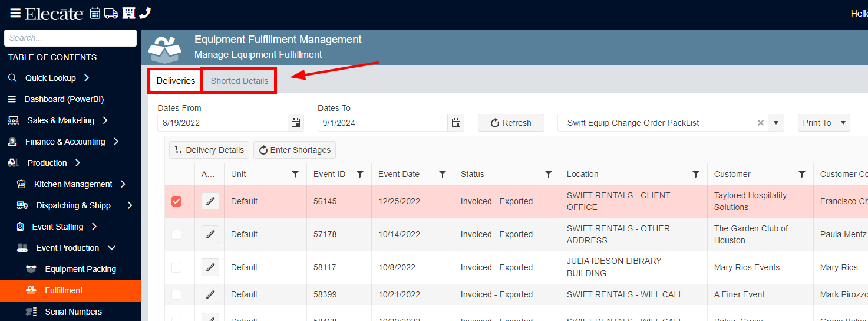Switch to the Deliveries tab

(x=176, y=81)
